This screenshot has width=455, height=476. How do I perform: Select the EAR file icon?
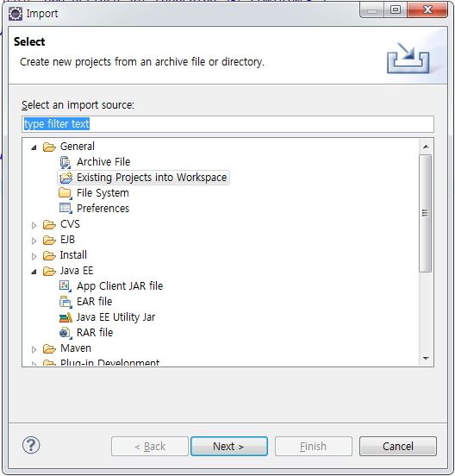coord(65,302)
